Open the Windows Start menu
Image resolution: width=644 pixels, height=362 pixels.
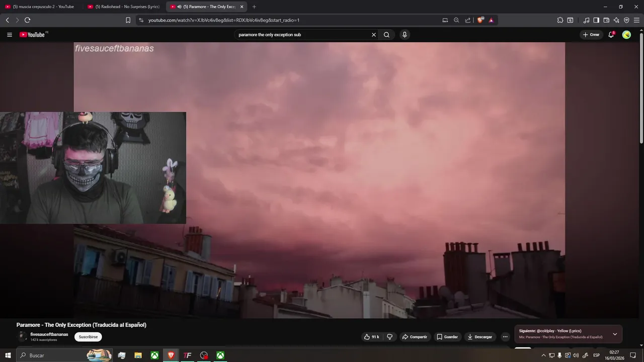(x=8, y=355)
